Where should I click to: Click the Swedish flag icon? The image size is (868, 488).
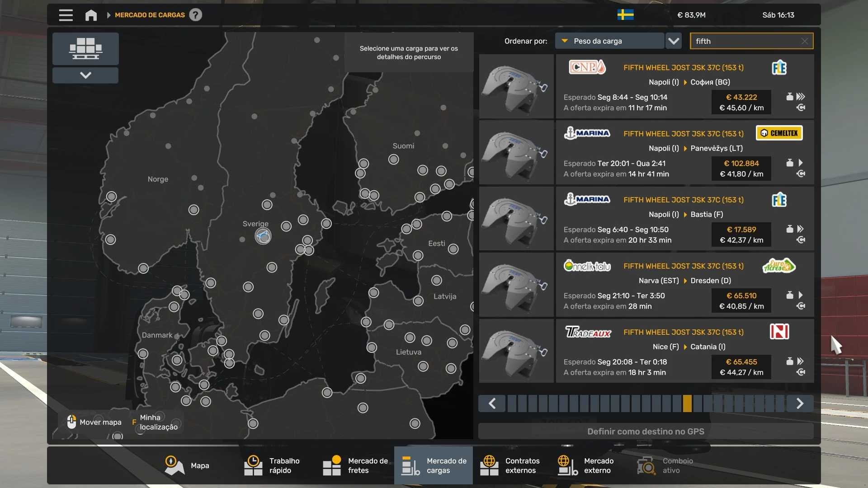625,15
